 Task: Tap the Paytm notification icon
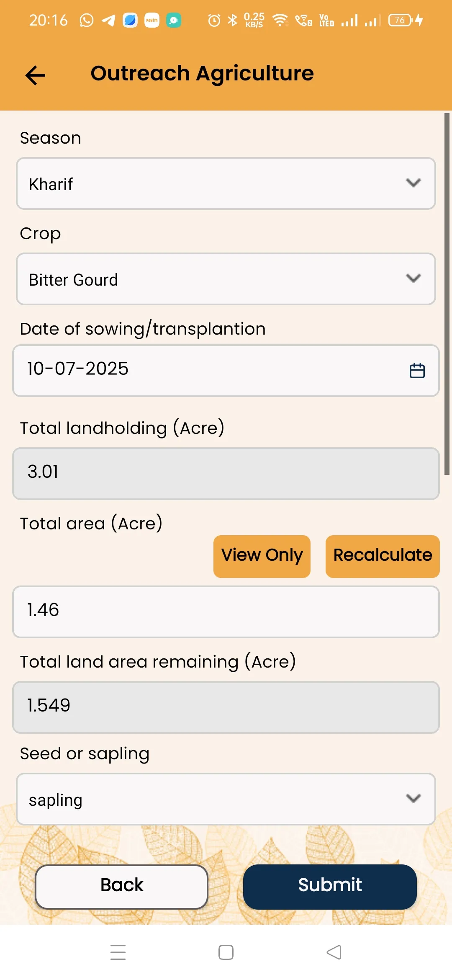(152, 20)
